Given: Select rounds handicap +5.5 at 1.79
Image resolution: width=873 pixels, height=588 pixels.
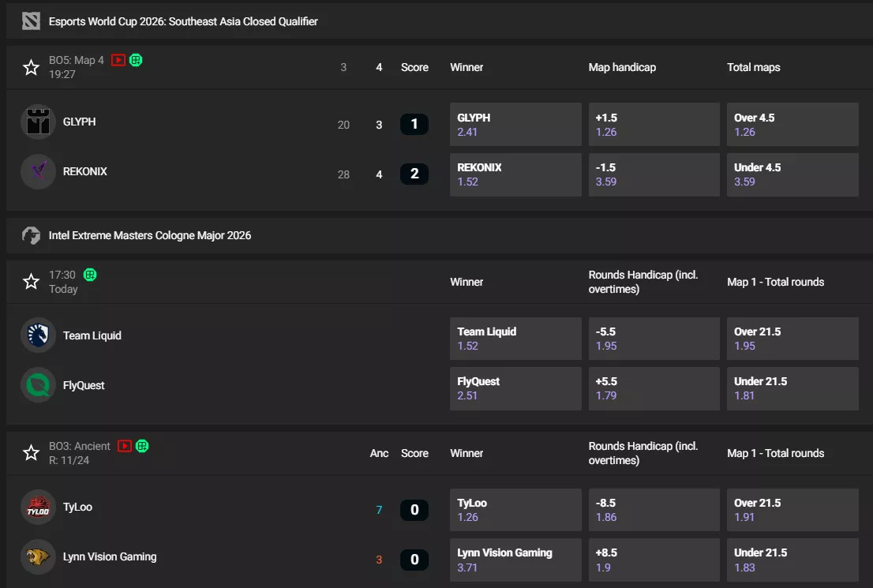Looking at the screenshot, I should coord(654,388).
